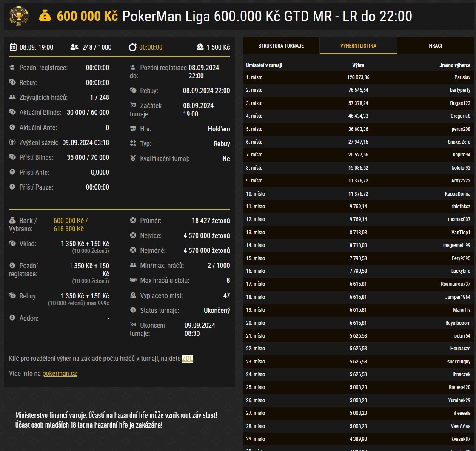Click player name iFeeeela
Image resolution: width=476 pixels, height=451 pixels.
point(462,413)
